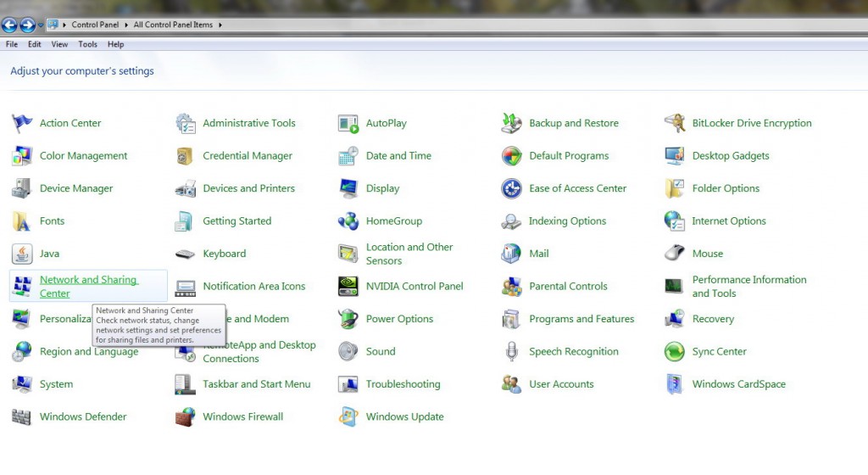The image size is (868, 475).
Task: Open the Parental Controls link
Action: (x=568, y=286)
